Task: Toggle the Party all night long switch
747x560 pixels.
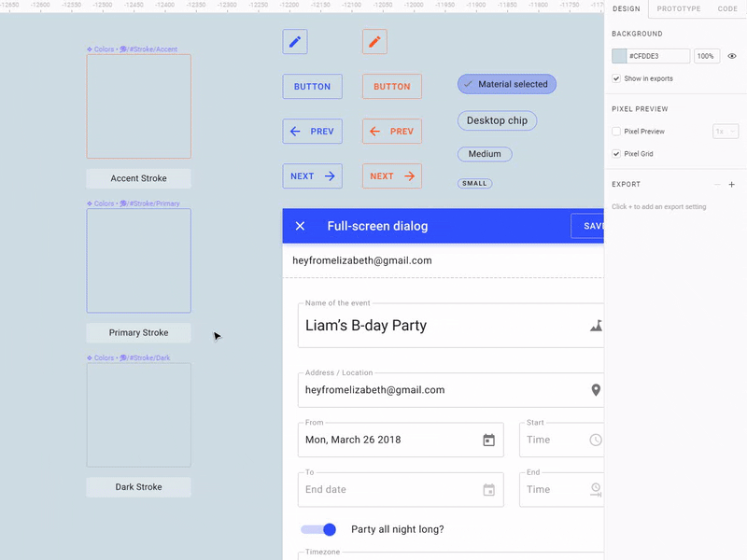Action: 318,529
